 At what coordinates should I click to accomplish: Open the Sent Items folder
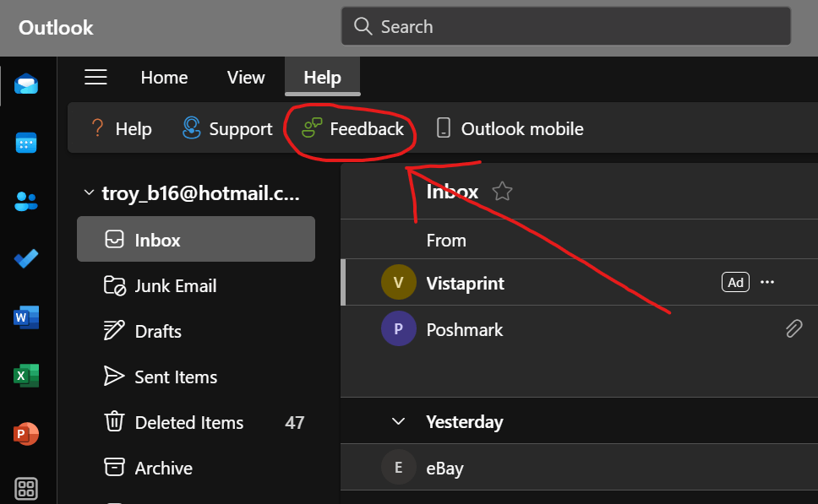point(196,377)
